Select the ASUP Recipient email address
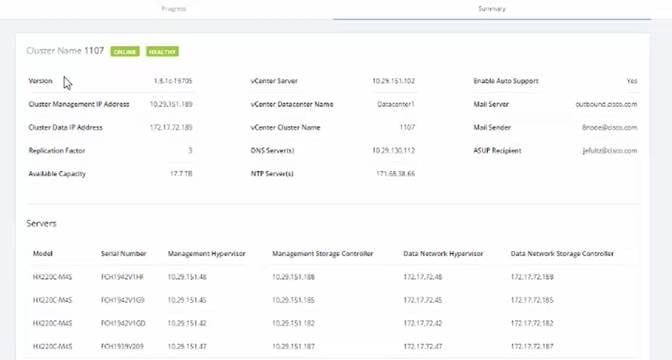This screenshot has height=360, width=672. 610,150
